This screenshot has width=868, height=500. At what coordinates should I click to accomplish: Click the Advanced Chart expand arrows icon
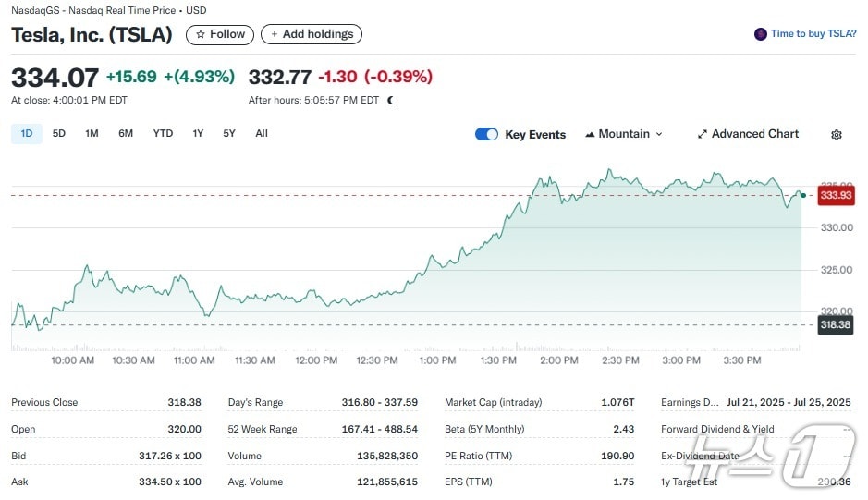coord(703,134)
